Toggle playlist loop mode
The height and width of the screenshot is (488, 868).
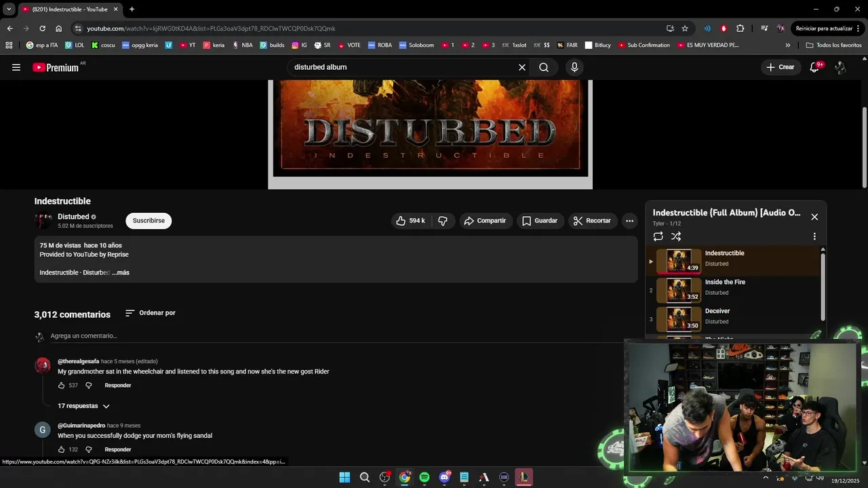click(x=658, y=237)
